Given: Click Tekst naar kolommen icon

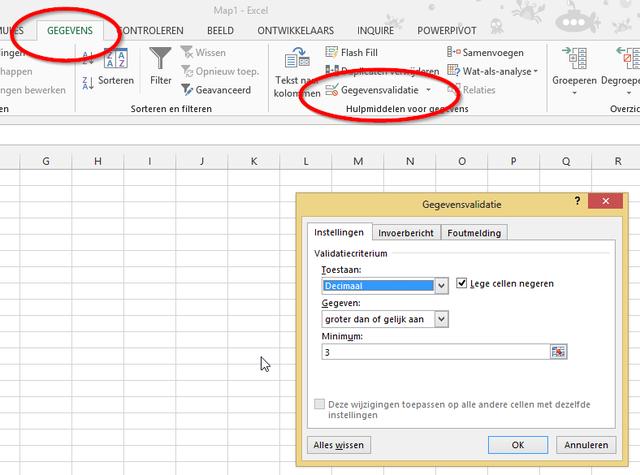Looking at the screenshot, I should click(x=297, y=70).
